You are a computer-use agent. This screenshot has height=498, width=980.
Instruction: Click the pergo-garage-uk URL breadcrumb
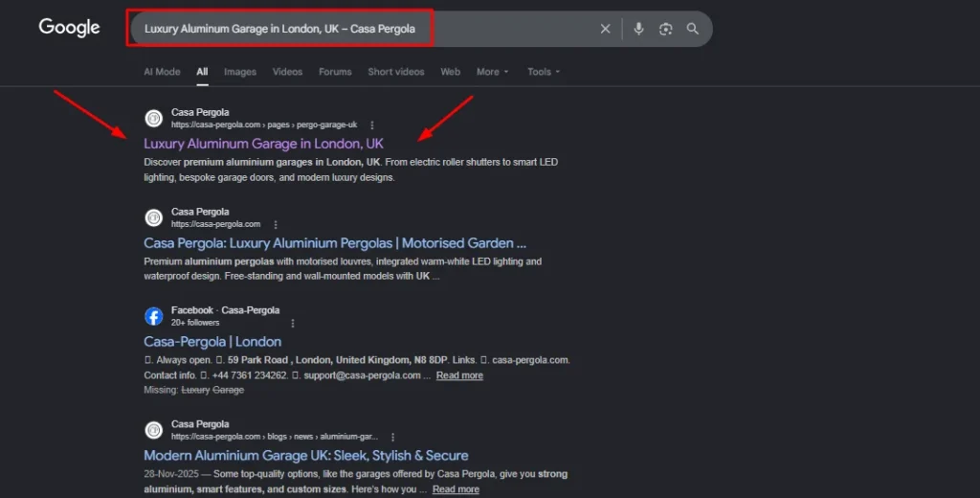264,125
